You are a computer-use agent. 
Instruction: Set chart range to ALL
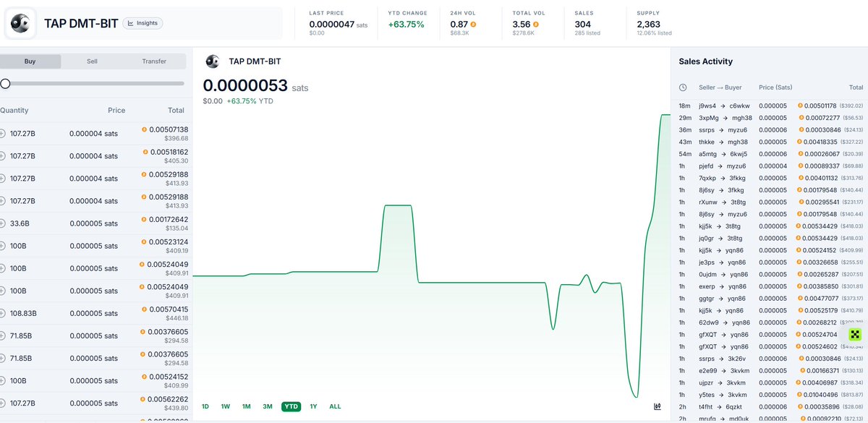pyautogui.click(x=335, y=406)
